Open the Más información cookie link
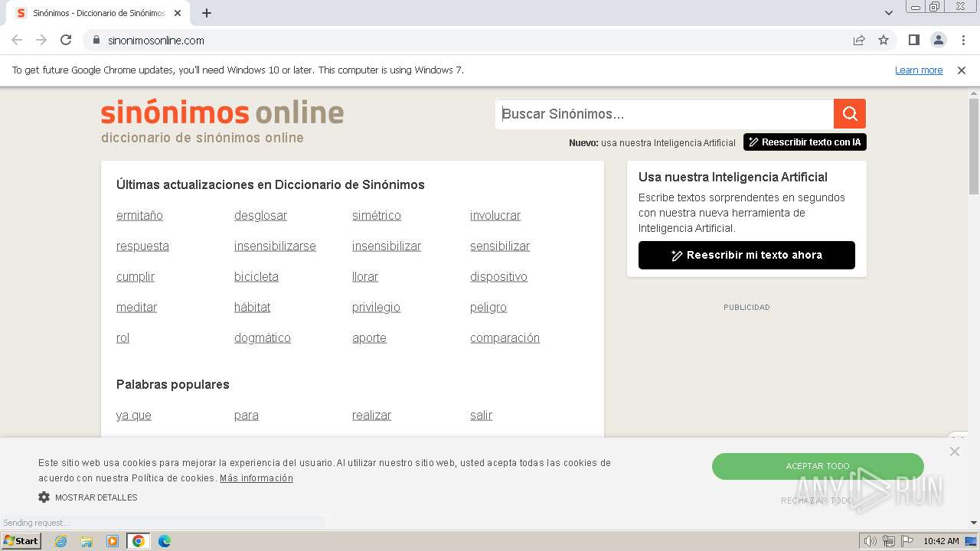The width and height of the screenshot is (980, 551). click(x=256, y=478)
